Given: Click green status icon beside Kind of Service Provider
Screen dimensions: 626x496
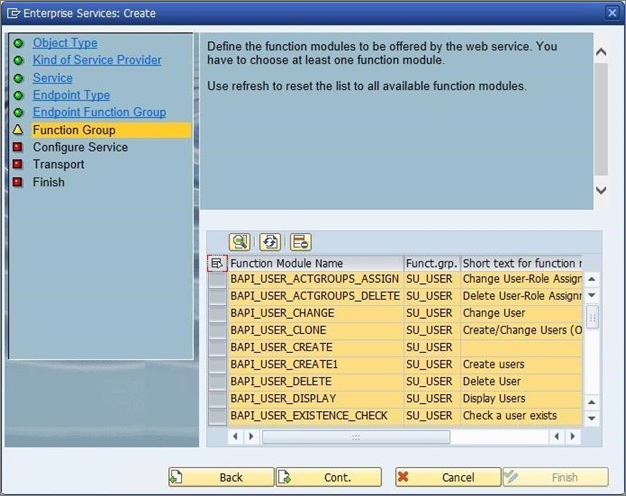Looking at the screenshot, I should click(18, 60).
